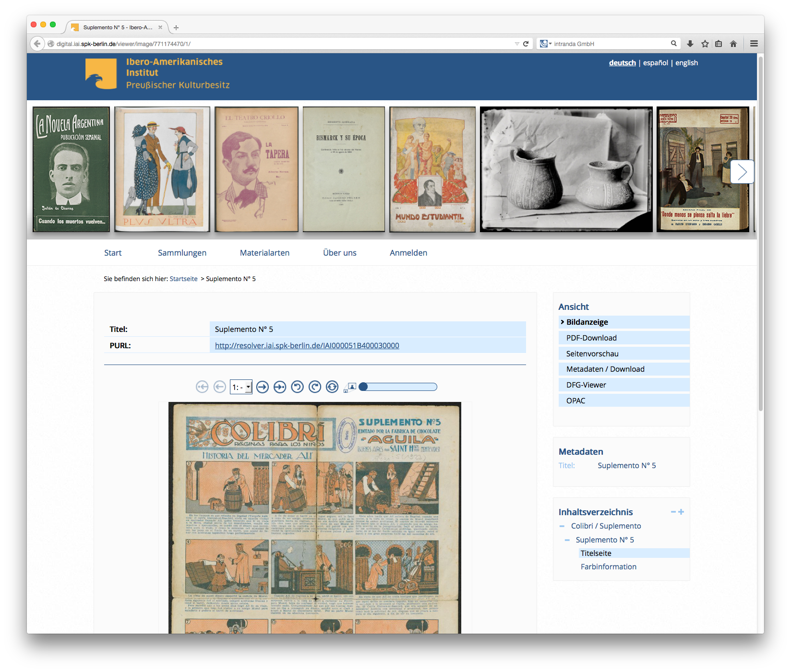Open Metadaten / Download option

pyautogui.click(x=624, y=369)
